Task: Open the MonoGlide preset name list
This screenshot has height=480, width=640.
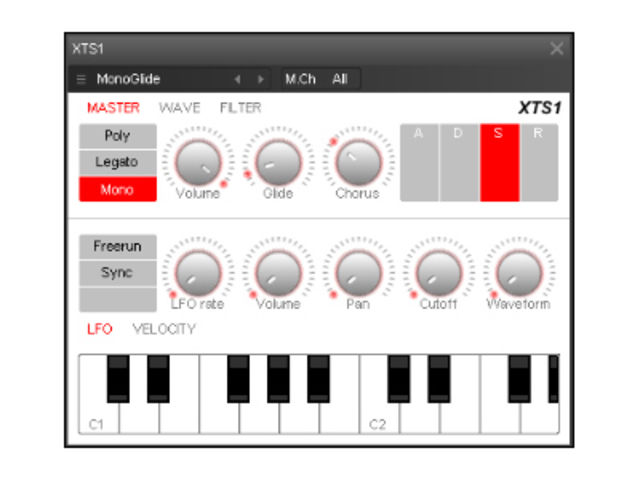Action: pos(128,79)
